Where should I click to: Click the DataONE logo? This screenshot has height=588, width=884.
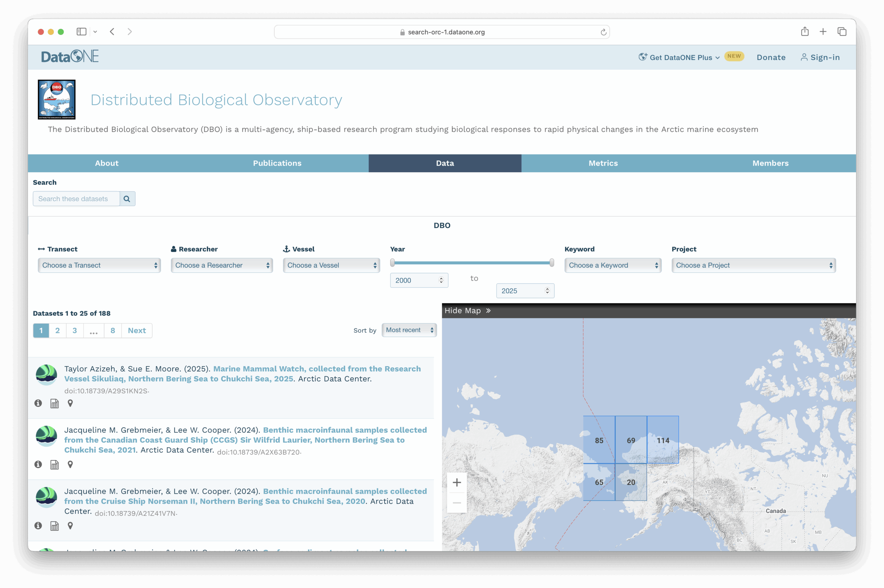(x=70, y=57)
